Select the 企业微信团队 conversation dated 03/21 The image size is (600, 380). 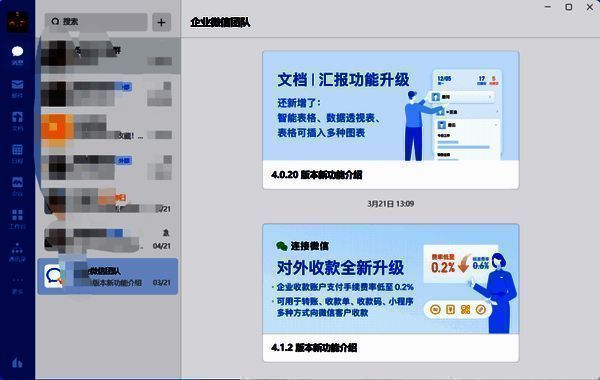point(108,276)
